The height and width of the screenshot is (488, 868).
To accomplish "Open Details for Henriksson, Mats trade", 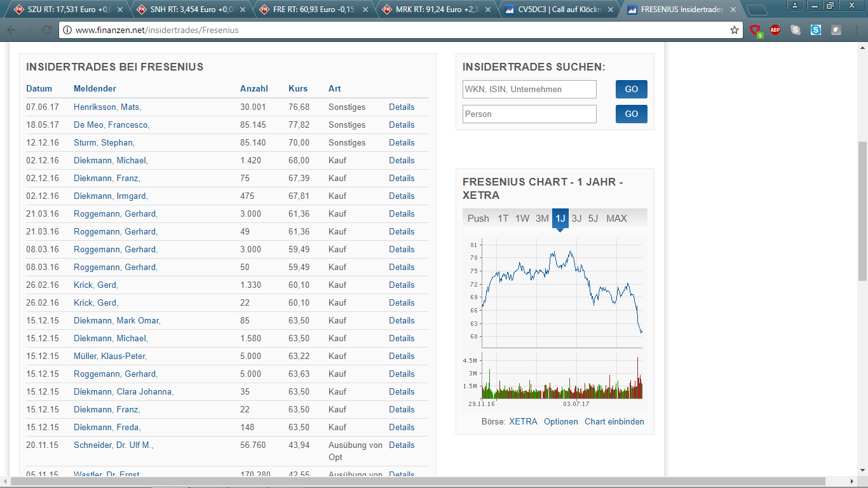I will 402,107.
